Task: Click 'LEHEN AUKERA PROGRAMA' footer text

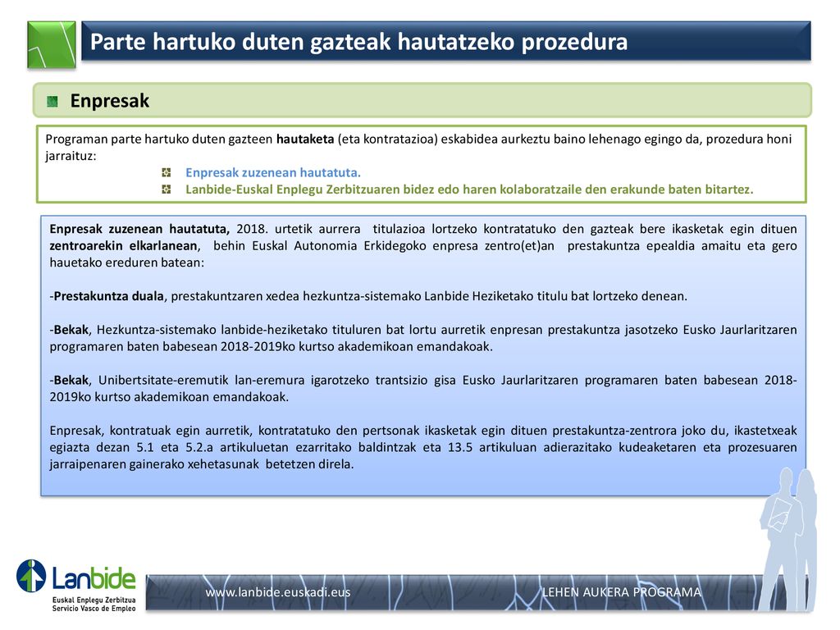Action: (622, 592)
